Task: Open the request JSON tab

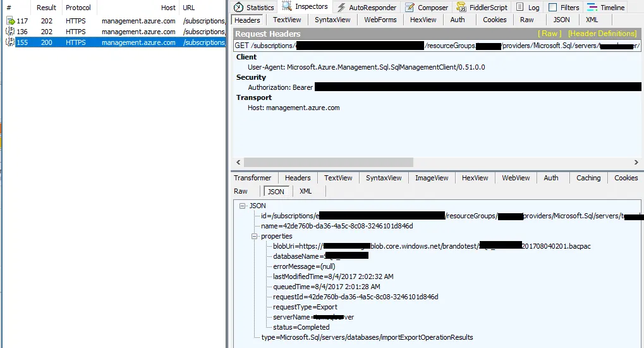Action: pyautogui.click(x=561, y=20)
